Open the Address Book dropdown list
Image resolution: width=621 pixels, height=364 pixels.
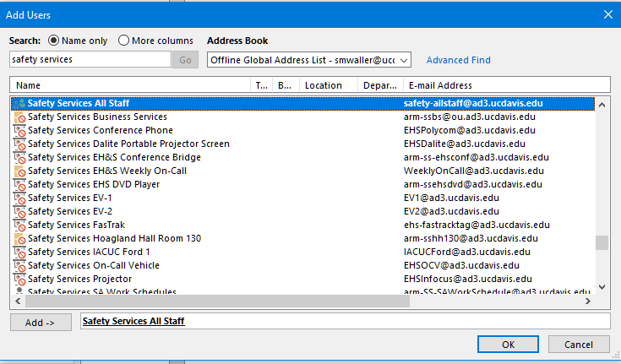tap(403, 60)
